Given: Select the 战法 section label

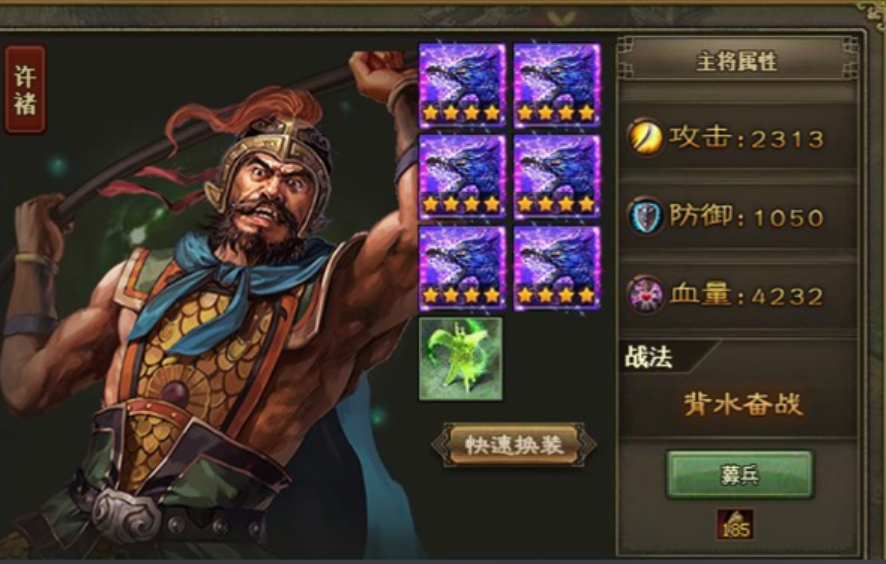Looking at the screenshot, I should click(x=649, y=357).
